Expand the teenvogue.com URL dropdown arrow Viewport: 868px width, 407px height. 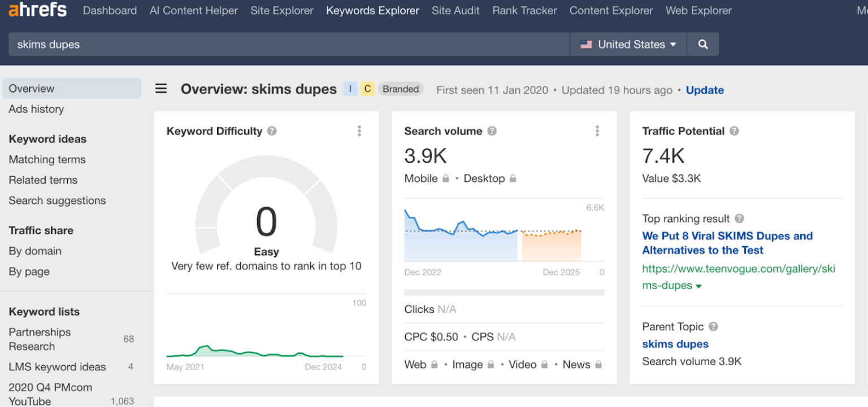699,286
